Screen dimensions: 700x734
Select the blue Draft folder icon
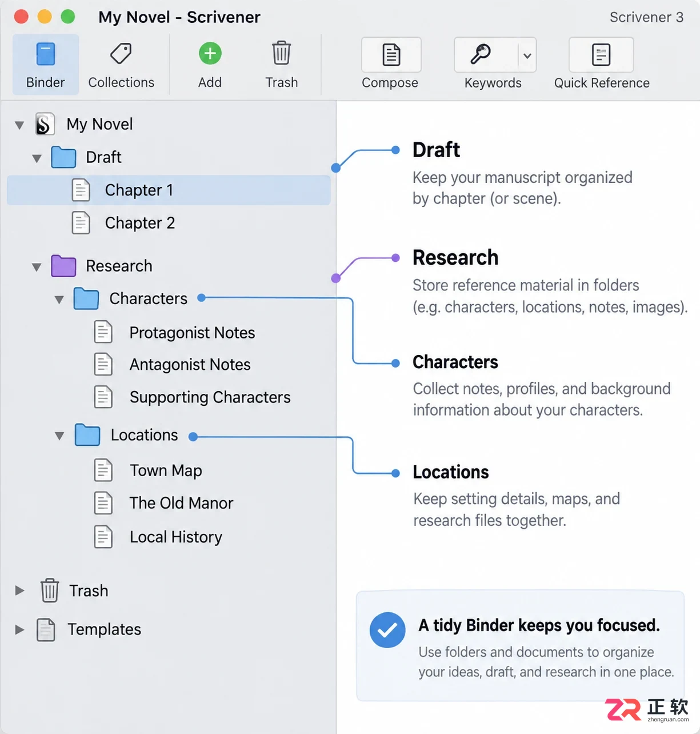[63, 157]
